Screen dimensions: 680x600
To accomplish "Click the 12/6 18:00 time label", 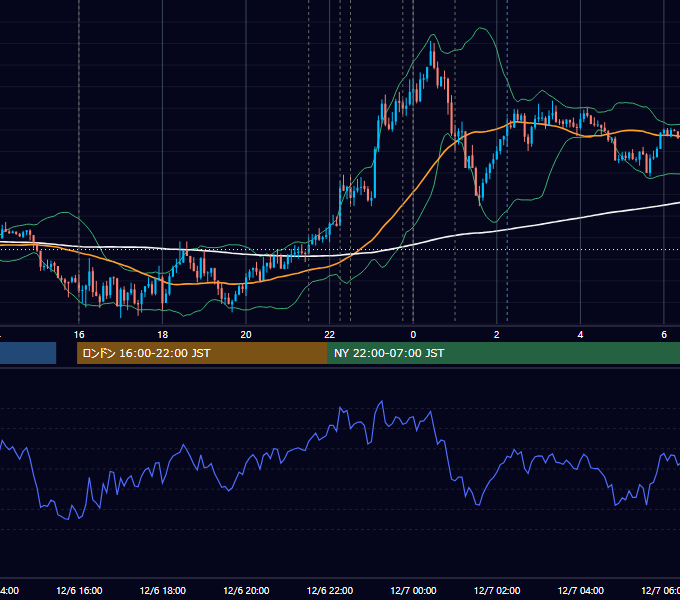I will (163, 590).
